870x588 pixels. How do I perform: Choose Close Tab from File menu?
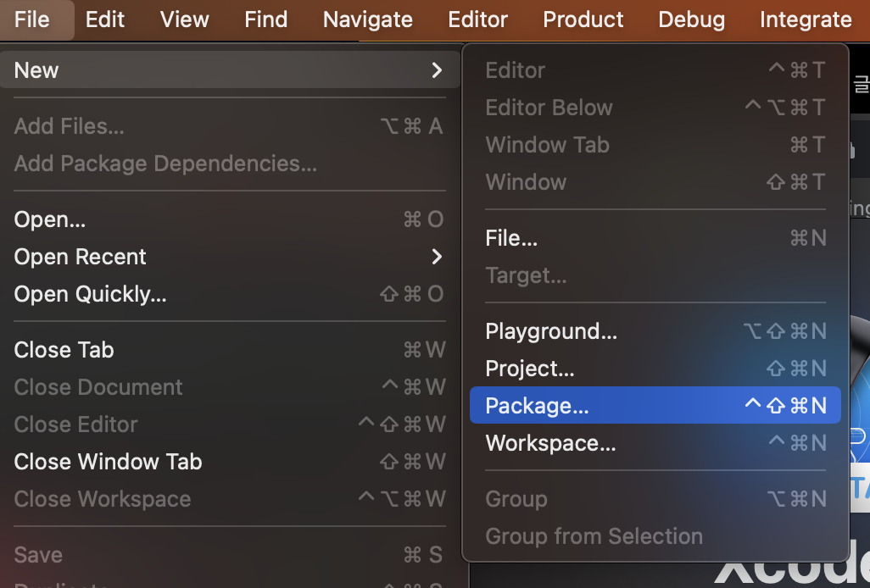tap(64, 350)
